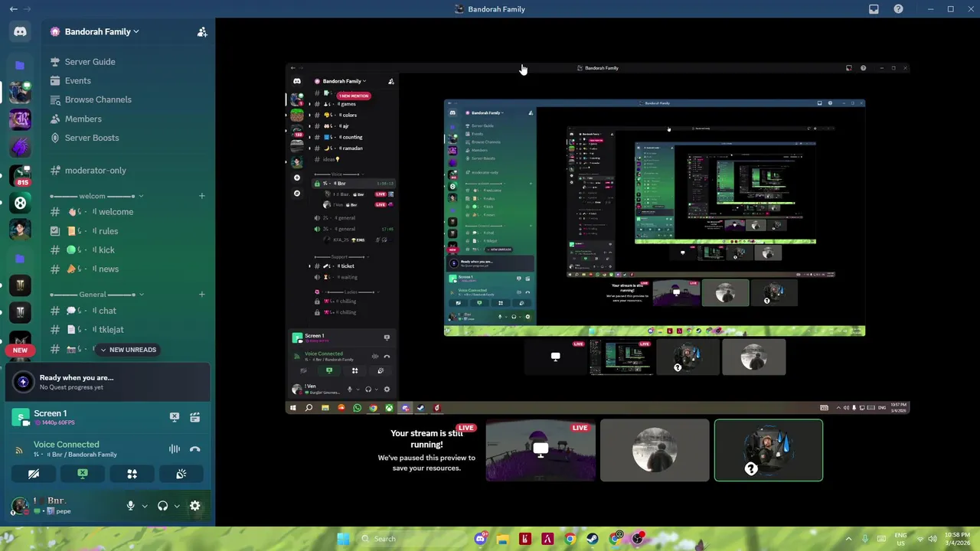Viewport: 980px width, 551px height.
Task: Disconnect from the voice call
Action: 194,449
